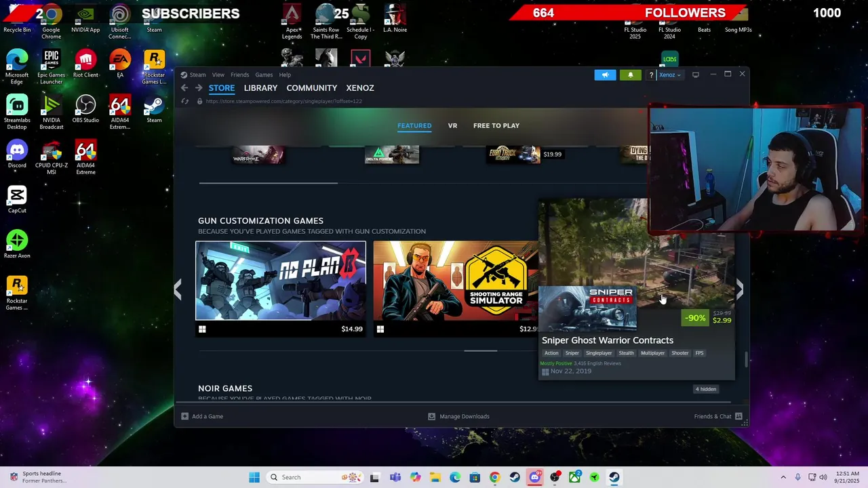Click the -90% discount badge
The height and width of the screenshot is (488, 868).
click(695, 318)
